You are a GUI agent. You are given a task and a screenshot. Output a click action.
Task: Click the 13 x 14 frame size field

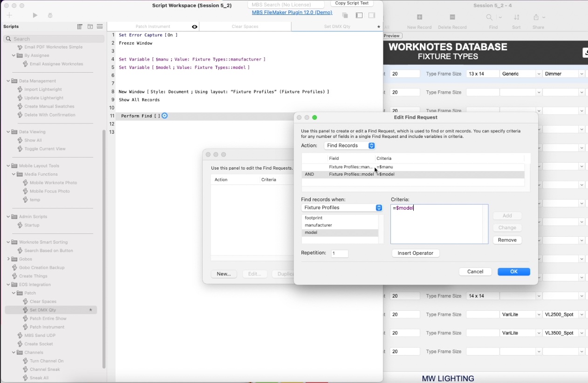coord(482,74)
